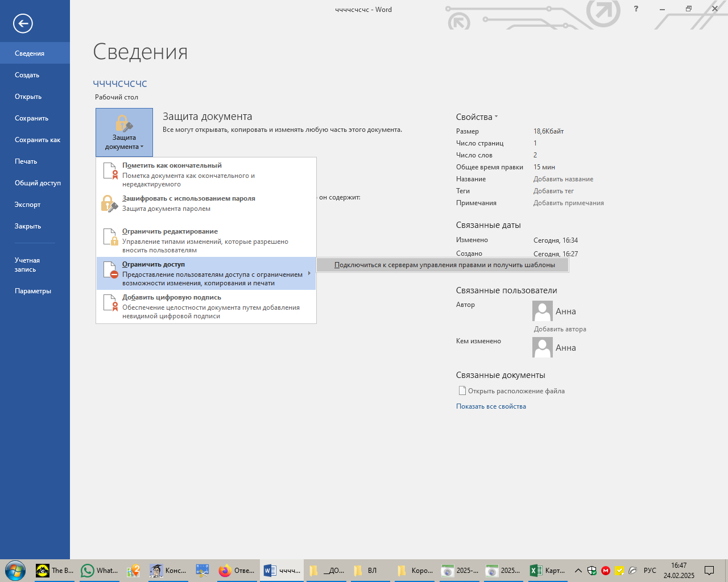
Task: Go to Экспорт in the sidebar
Action: 35,204
